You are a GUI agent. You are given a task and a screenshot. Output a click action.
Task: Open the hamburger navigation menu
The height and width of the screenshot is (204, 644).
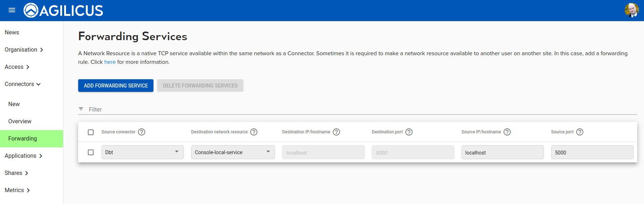(x=12, y=10)
